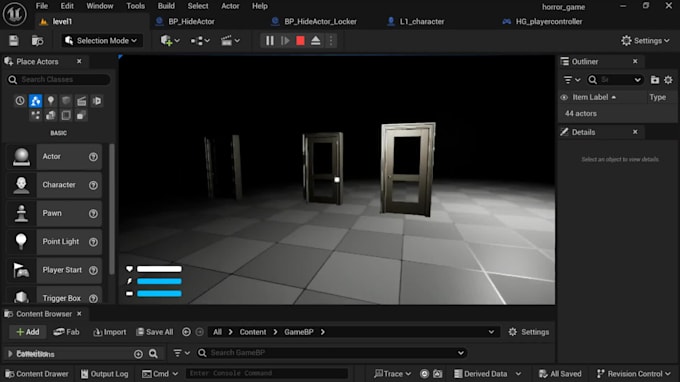Image resolution: width=680 pixels, height=382 pixels.
Task: Click Add in the Content Browser
Action: [27, 332]
